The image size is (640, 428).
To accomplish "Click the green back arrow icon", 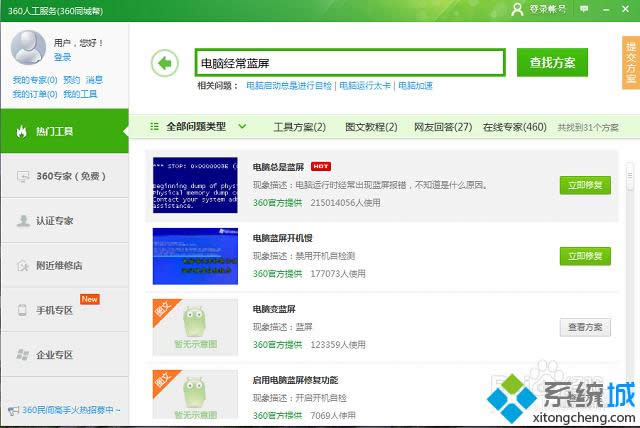I will click(x=164, y=64).
